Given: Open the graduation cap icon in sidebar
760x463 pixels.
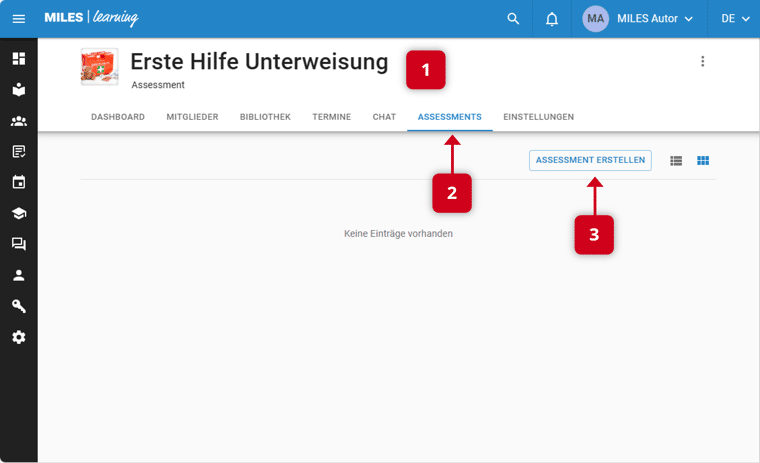Looking at the screenshot, I should pos(18,214).
